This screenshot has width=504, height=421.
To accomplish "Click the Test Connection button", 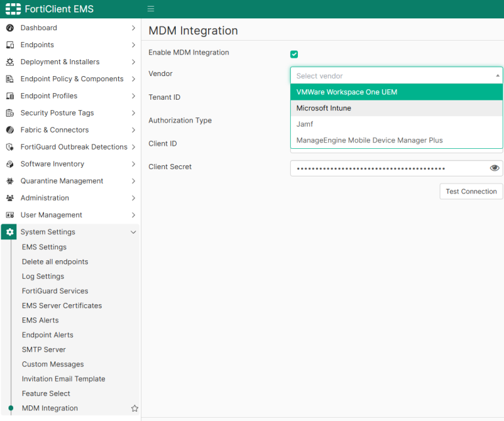I will point(471,191).
